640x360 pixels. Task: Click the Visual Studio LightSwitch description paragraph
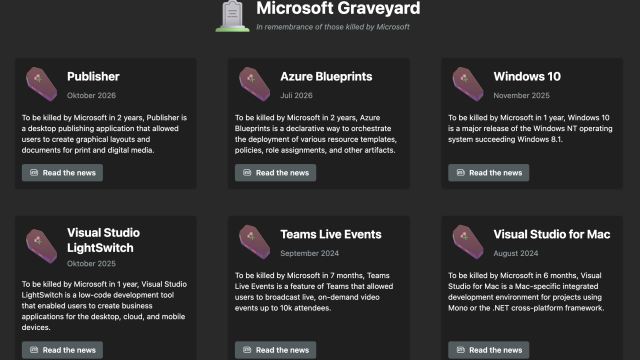pos(104,306)
